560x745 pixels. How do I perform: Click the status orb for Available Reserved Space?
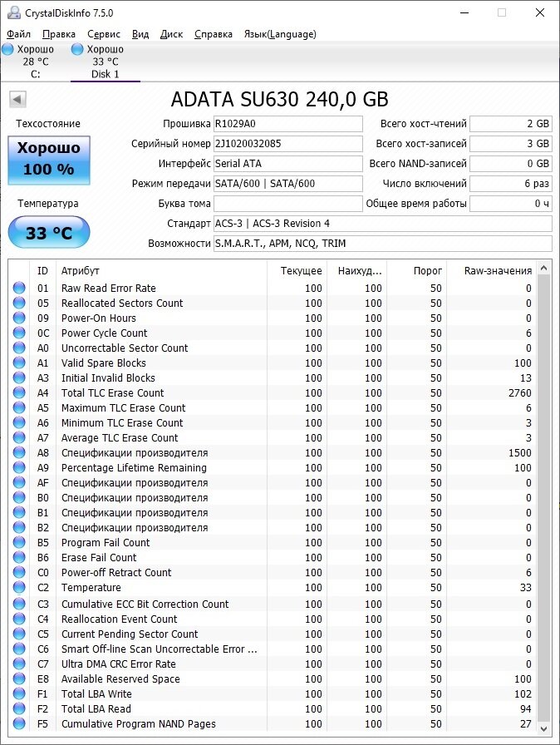coord(19,678)
